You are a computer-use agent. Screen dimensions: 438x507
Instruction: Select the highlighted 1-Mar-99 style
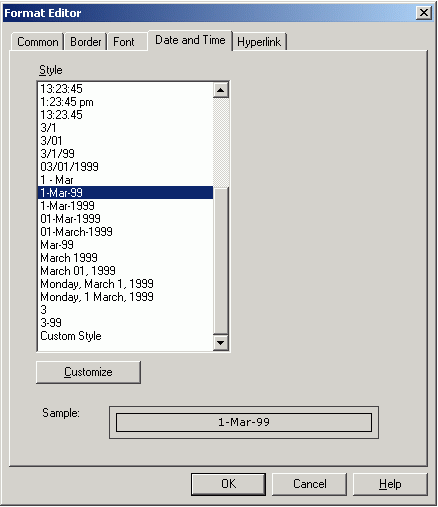point(125,193)
